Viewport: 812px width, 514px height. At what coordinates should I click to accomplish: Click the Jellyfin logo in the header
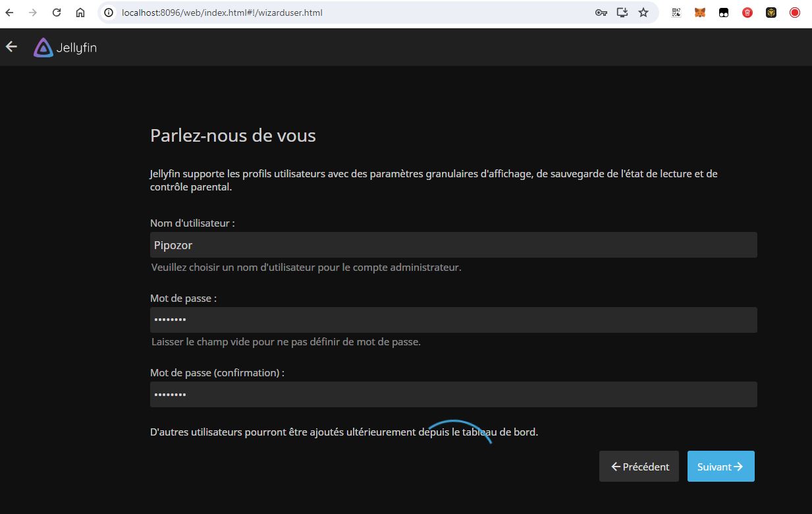pyautogui.click(x=65, y=47)
